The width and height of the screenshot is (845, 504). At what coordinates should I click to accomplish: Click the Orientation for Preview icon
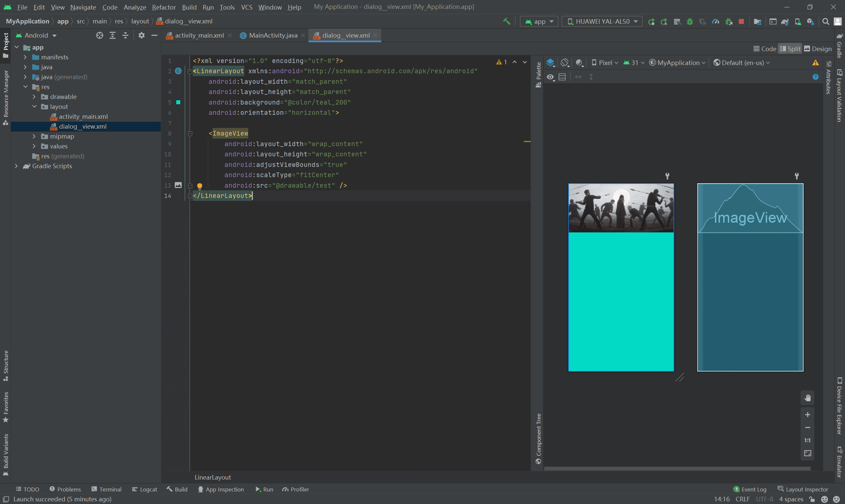click(x=565, y=62)
